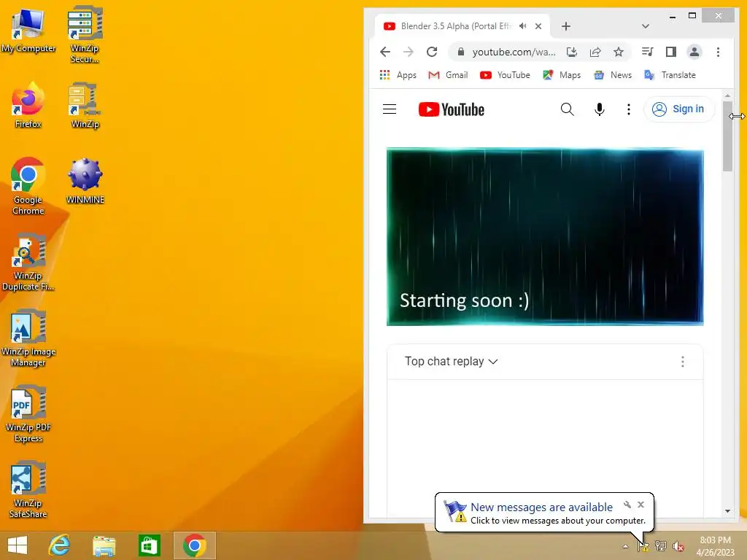Select Chrome taskbar button
Viewport: 747px width, 560px height.
(194, 545)
